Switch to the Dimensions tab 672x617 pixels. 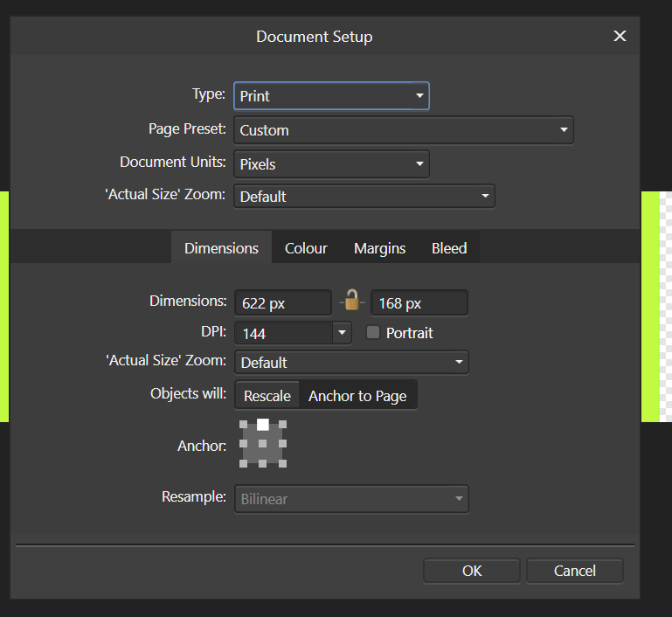tap(221, 248)
